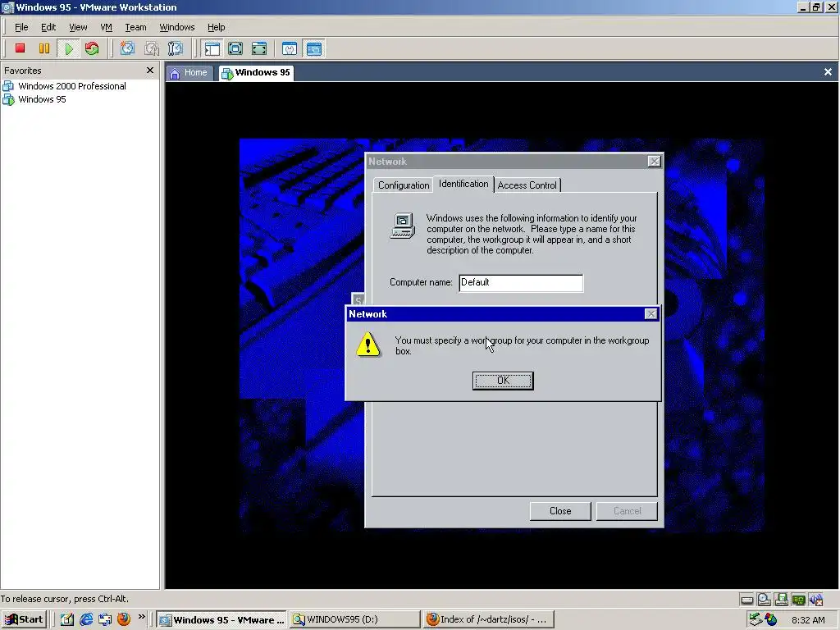Switch to WINDOWS95 (D:) taskbar window
The width and height of the screenshot is (840, 630).
coord(354,619)
